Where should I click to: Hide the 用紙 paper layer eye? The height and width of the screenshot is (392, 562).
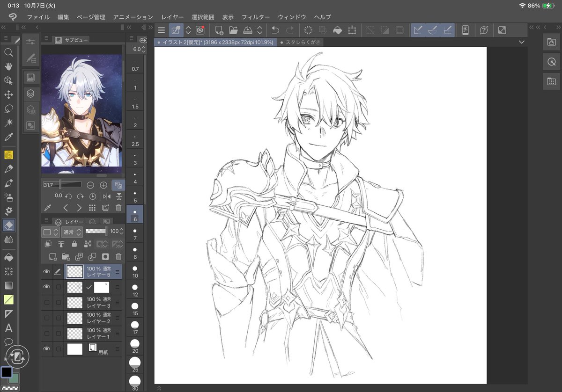46,348
